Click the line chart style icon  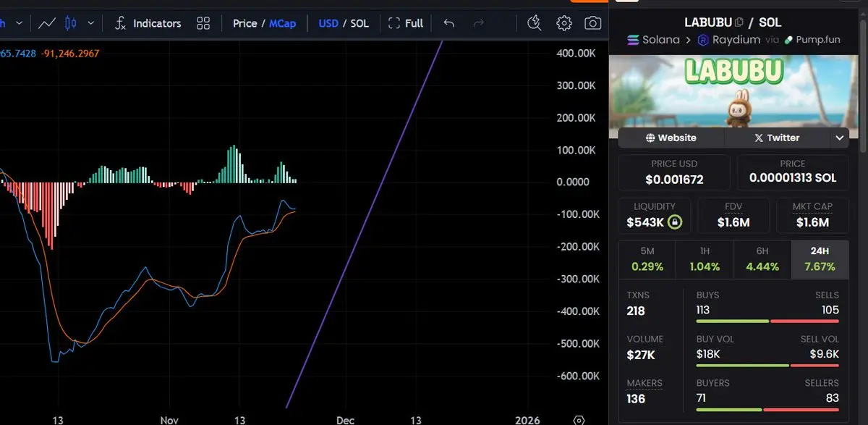pyautogui.click(x=47, y=23)
